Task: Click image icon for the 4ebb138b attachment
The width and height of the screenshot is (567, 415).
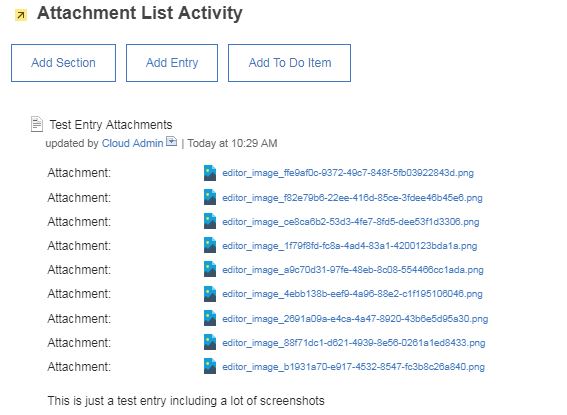Action: (x=210, y=294)
